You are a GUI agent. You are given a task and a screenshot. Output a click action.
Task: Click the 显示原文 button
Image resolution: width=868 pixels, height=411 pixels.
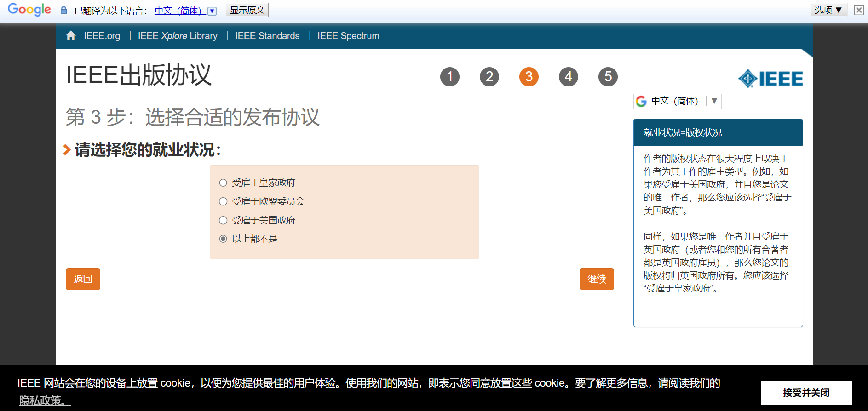(x=247, y=10)
